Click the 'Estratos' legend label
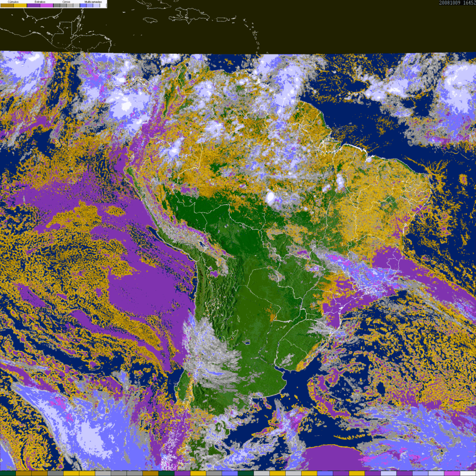The height and width of the screenshot is (476, 476). tap(40, 2)
